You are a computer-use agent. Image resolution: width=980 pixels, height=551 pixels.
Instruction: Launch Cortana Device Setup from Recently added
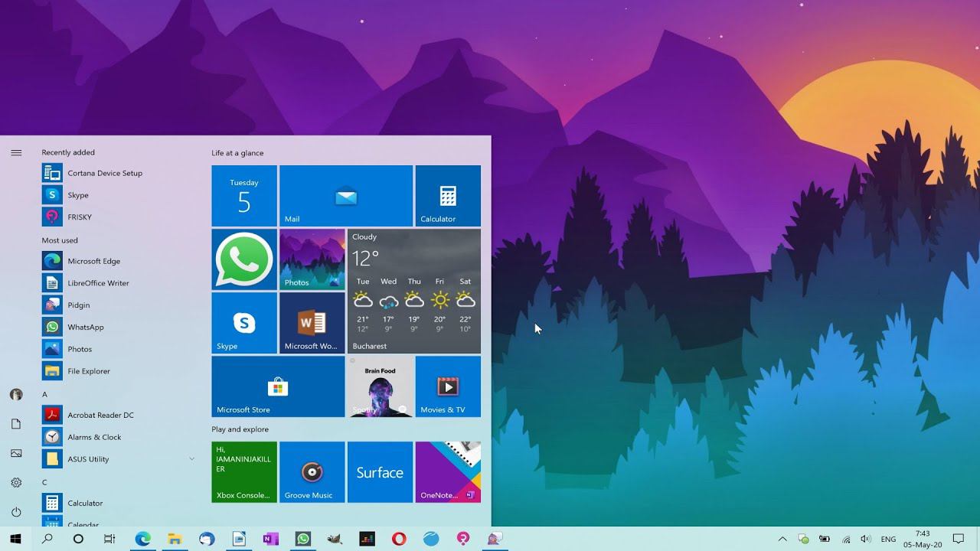click(119, 173)
